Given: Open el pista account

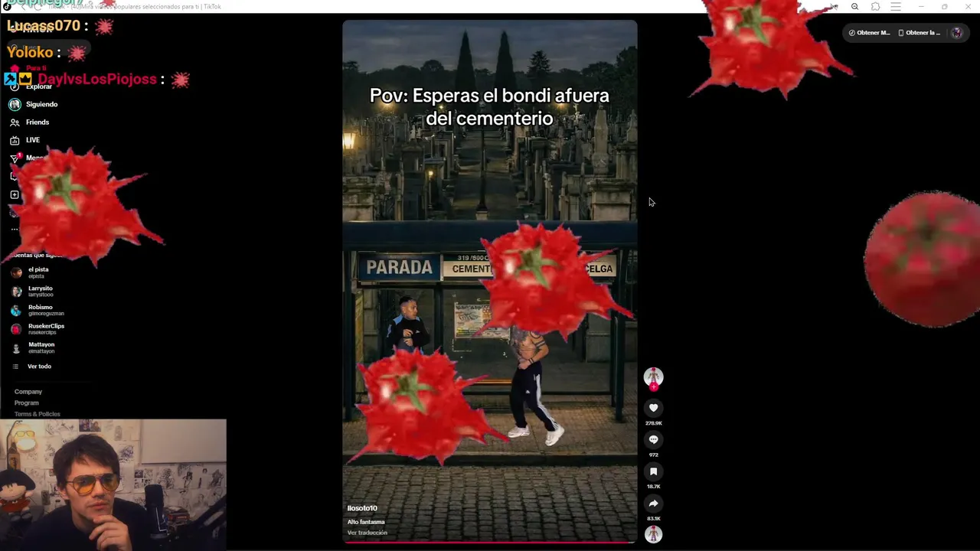Looking at the screenshot, I should tap(38, 272).
